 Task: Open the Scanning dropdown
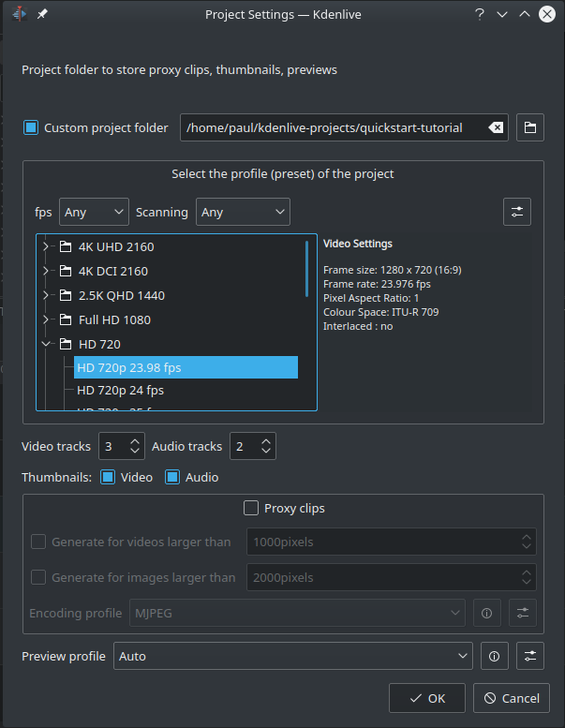(x=243, y=212)
